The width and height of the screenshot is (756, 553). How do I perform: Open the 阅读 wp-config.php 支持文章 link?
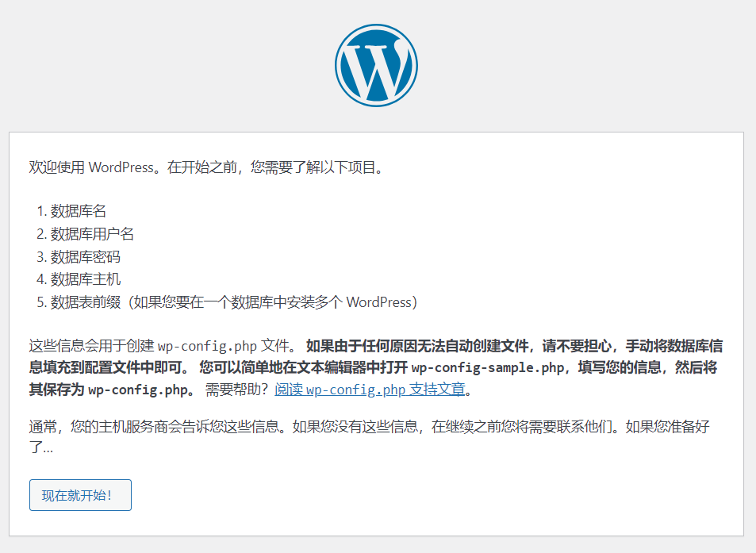tap(370, 389)
